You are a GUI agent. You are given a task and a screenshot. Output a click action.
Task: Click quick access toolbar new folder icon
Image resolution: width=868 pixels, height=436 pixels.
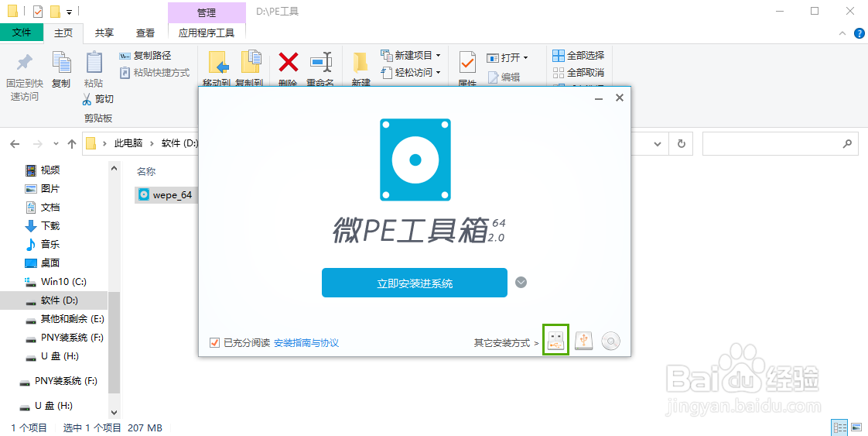coord(55,11)
